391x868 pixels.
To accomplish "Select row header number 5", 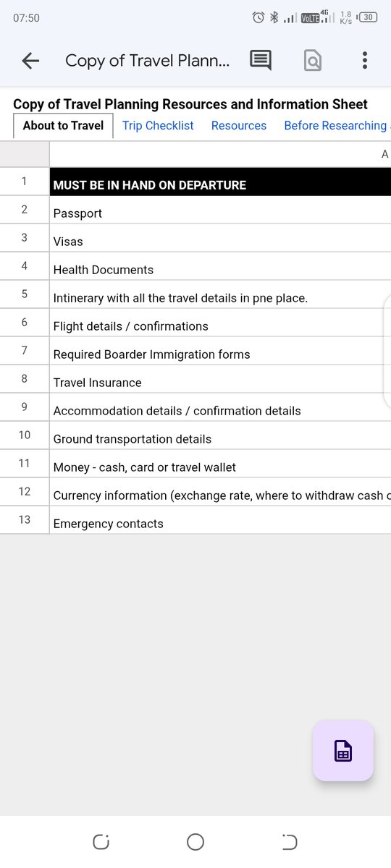I will 25,294.
